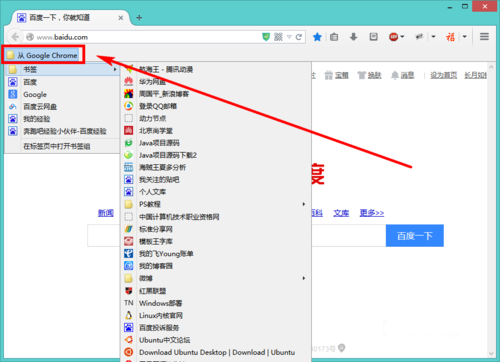Click the Huawei logo icon for 华为网盘
The width and height of the screenshot is (500, 362).
coord(128,81)
